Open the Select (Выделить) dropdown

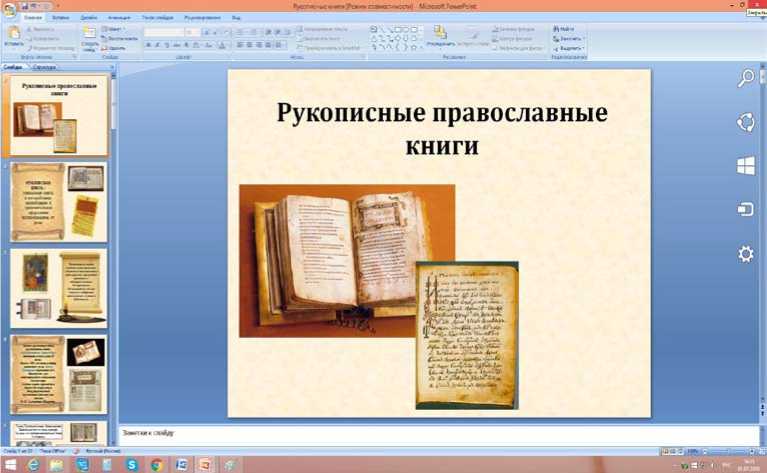click(569, 48)
